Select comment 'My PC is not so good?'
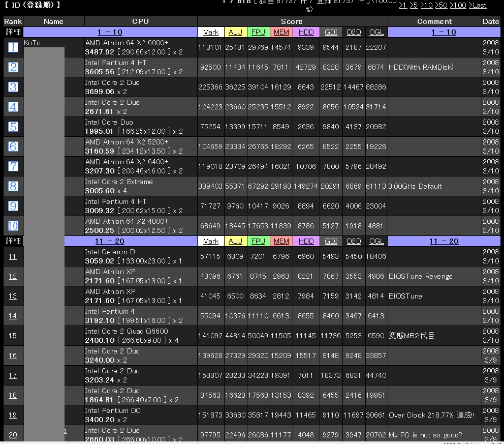This screenshot has height=444, width=504. 425,435
